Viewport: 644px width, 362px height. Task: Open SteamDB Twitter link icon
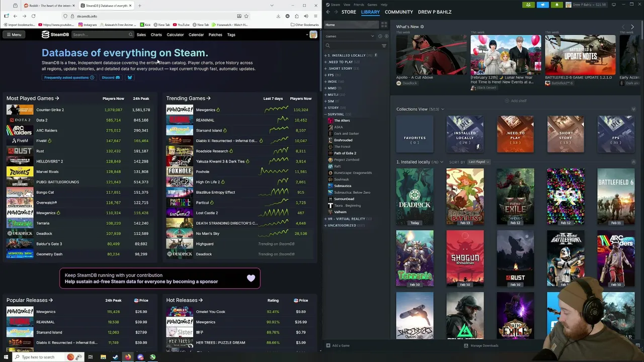point(129,77)
